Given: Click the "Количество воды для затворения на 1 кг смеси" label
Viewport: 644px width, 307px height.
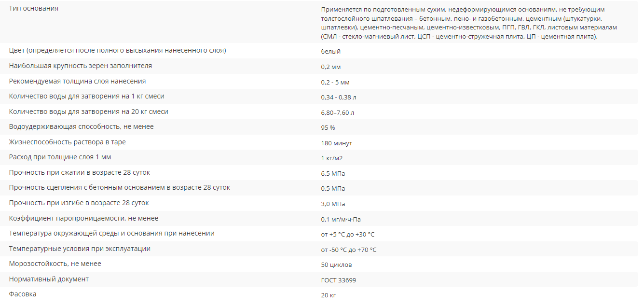Looking at the screenshot, I should coord(87,97).
